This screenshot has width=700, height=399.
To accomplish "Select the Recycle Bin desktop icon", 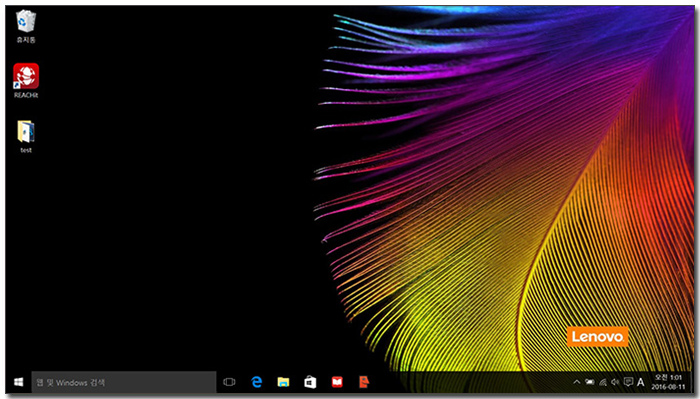I will point(26,27).
